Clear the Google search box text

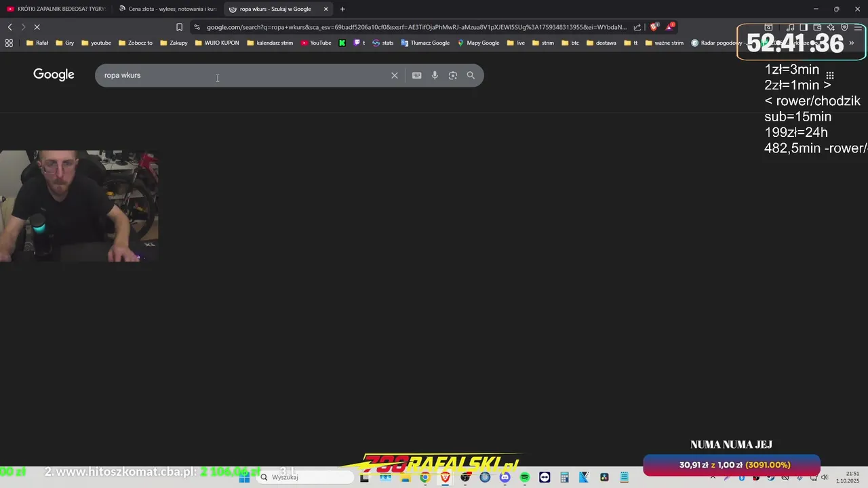pos(394,75)
